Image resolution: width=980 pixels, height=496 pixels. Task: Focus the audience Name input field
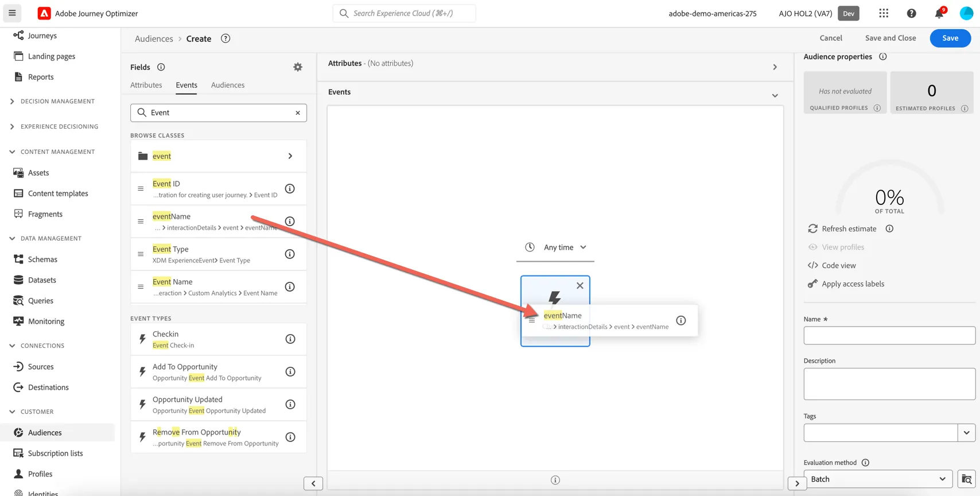click(x=889, y=335)
